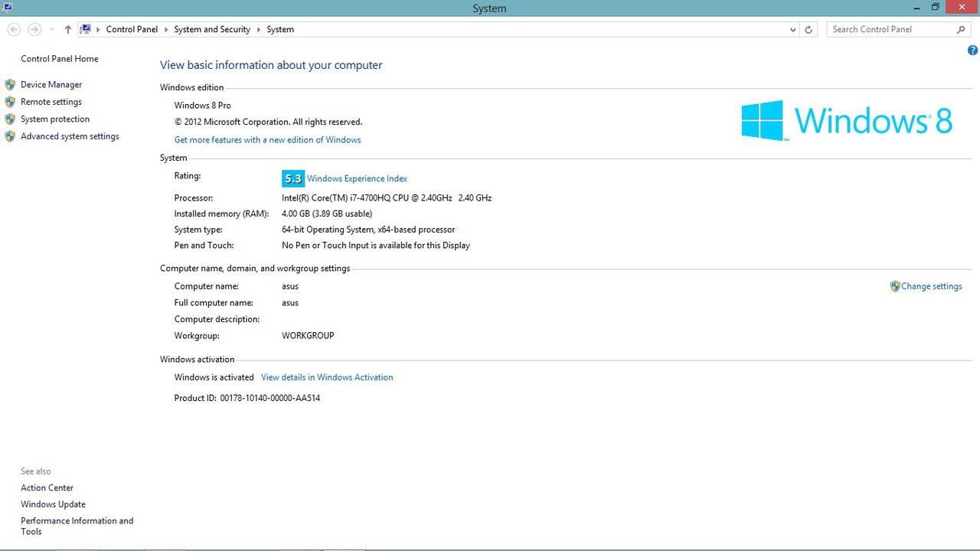
Task: Click the search magnifier icon
Action: point(962,29)
